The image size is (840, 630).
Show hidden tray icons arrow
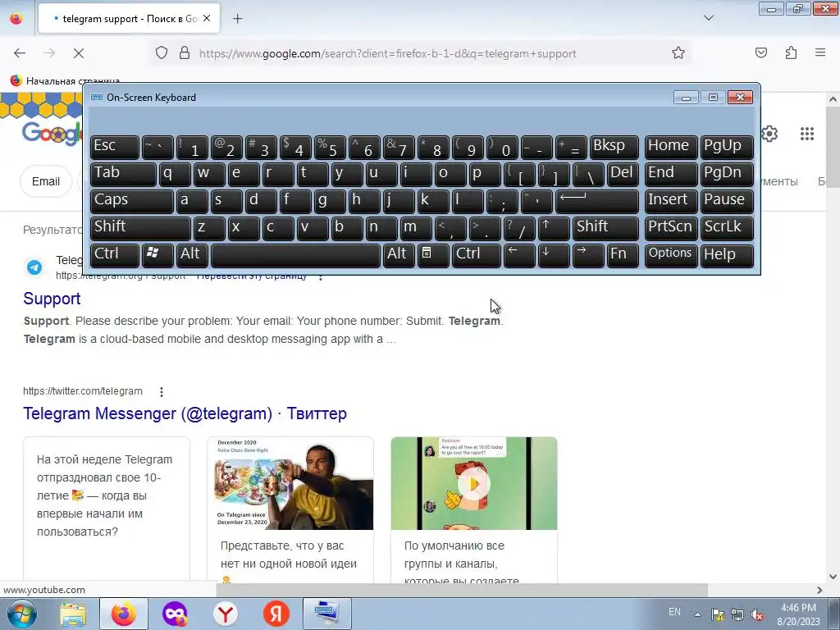tap(697, 614)
